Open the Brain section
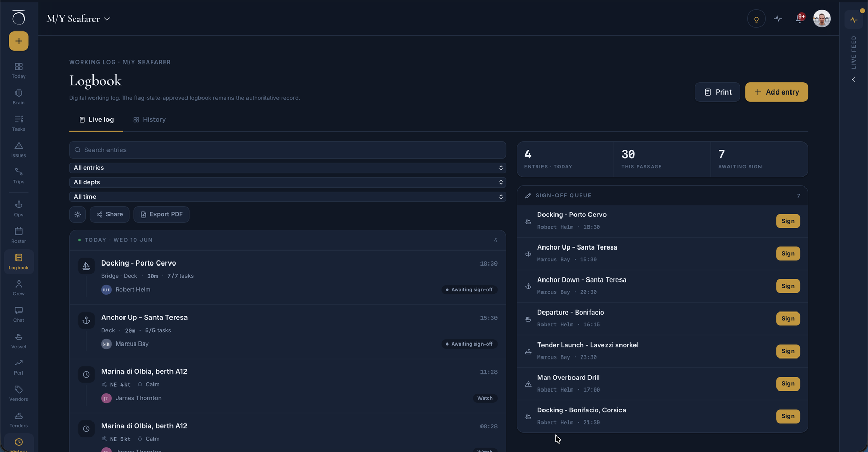 (x=19, y=97)
